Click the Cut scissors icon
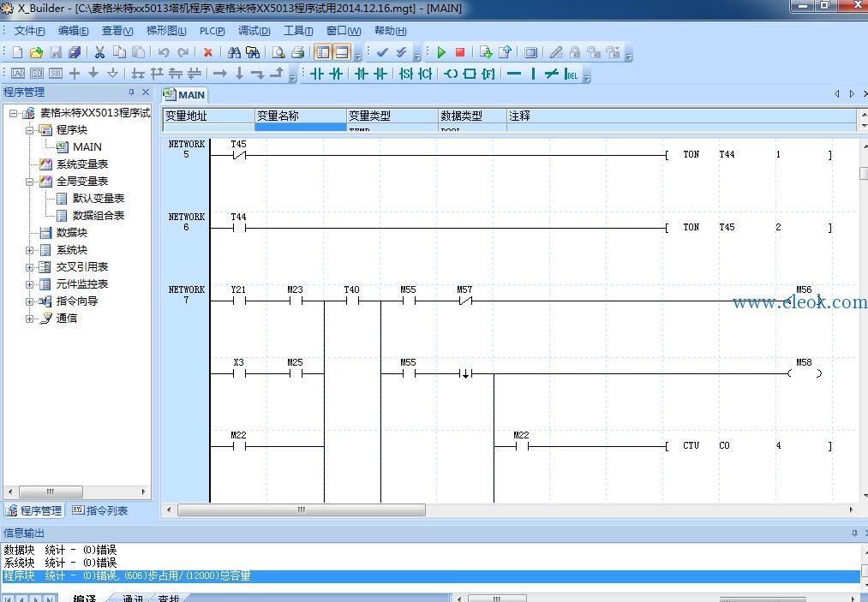868x602 pixels. click(x=99, y=52)
